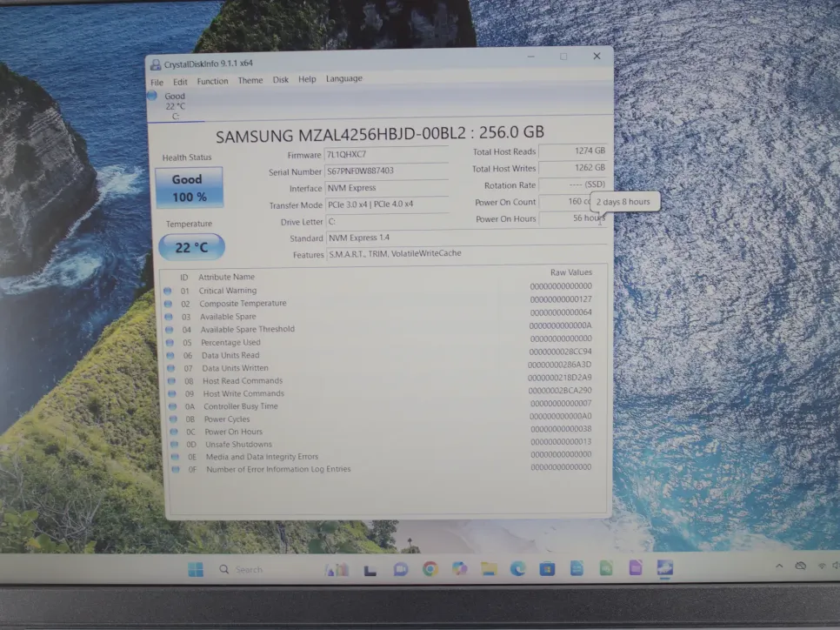Select the Data Units Written attribute name

point(235,368)
